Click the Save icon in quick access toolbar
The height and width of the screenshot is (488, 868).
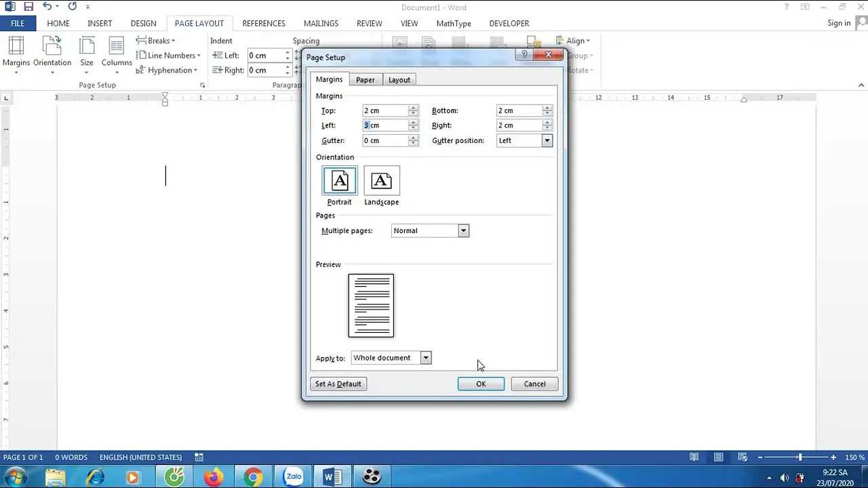tap(28, 7)
